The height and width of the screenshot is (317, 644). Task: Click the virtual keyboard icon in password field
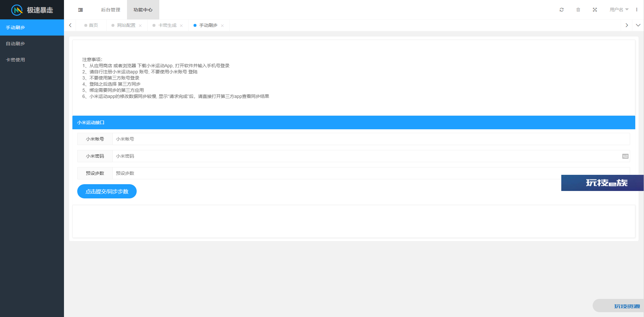pyautogui.click(x=625, y=156)
